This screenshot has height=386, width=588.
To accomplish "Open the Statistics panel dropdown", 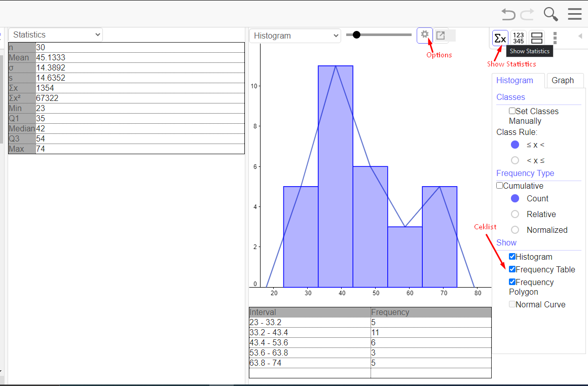I will (x=55, y=34).
